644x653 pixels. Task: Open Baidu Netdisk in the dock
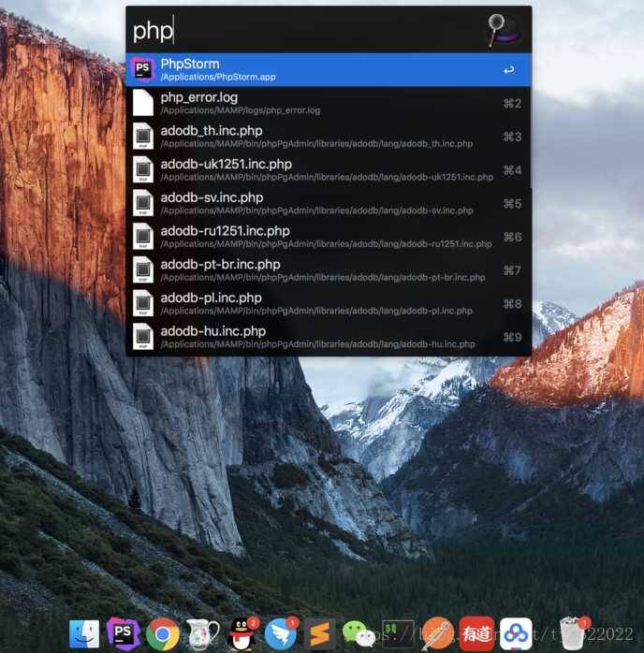[516, 634]
